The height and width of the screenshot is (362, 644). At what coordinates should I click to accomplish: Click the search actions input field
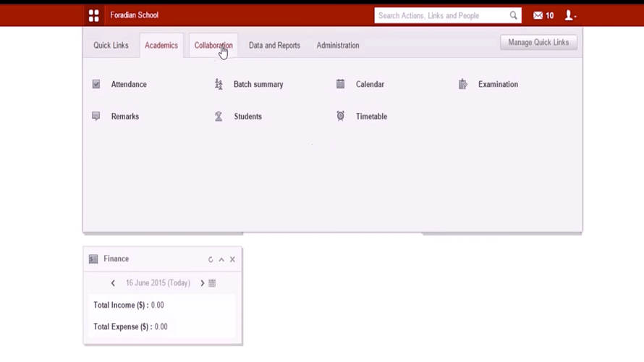440,15
